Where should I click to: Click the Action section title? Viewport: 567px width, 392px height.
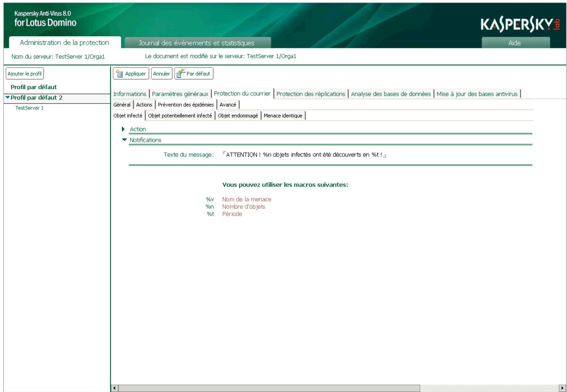[138, 129]
